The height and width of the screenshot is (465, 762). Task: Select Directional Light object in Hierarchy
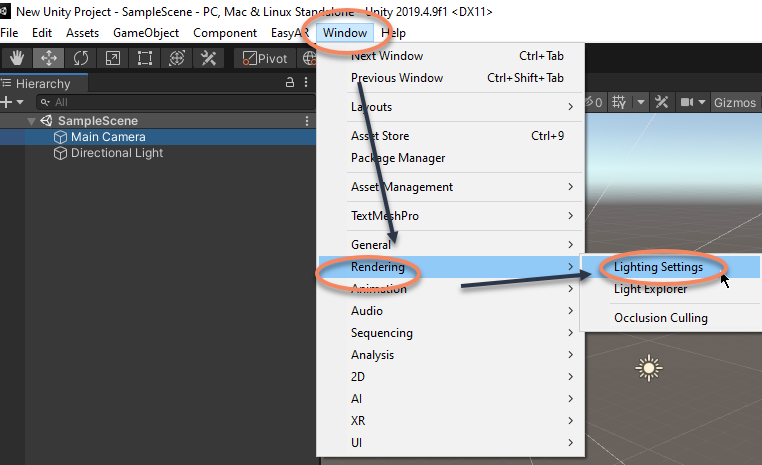coord(116,153)
